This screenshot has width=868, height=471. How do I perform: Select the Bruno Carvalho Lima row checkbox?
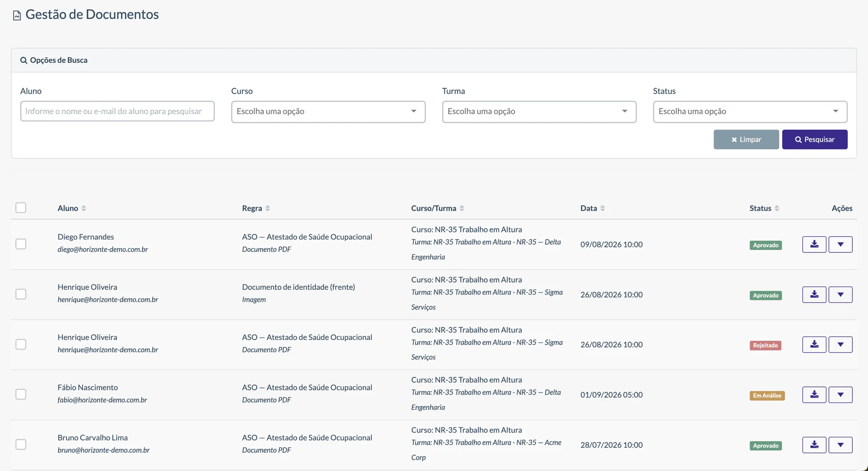coord(21,445)
